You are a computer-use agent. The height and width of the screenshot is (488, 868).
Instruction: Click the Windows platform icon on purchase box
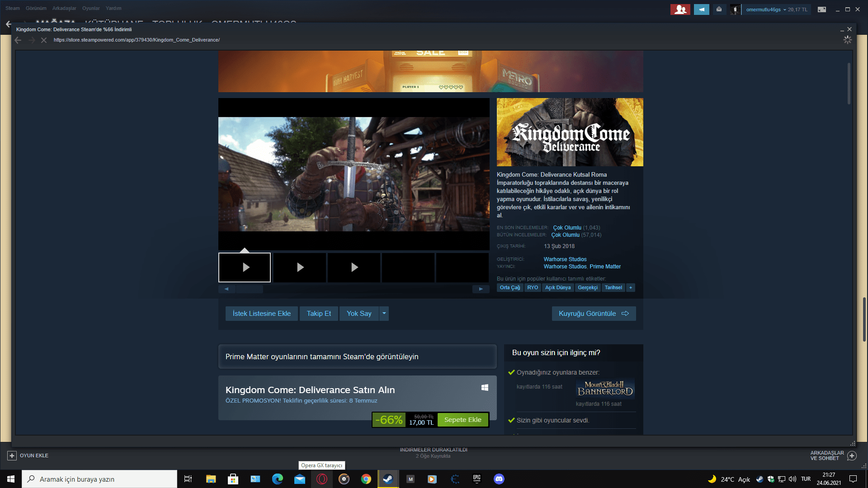click(x=485, y=388)
